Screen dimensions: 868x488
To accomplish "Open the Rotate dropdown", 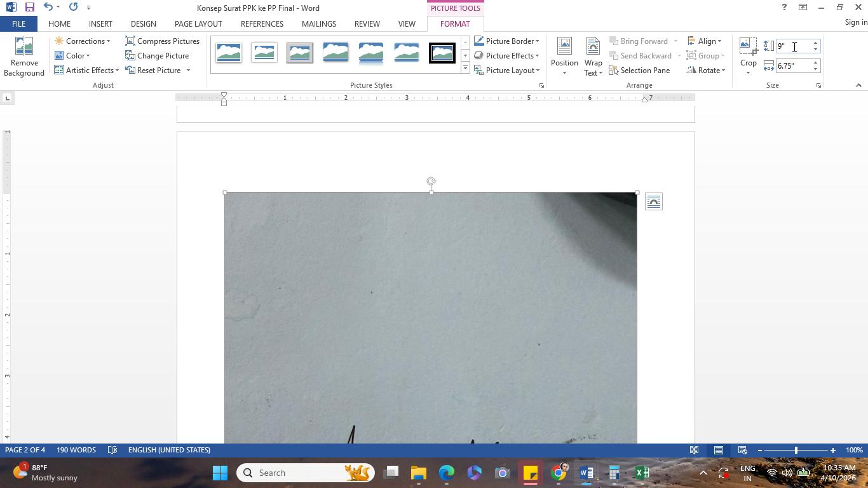I will [x=706, y=71].
